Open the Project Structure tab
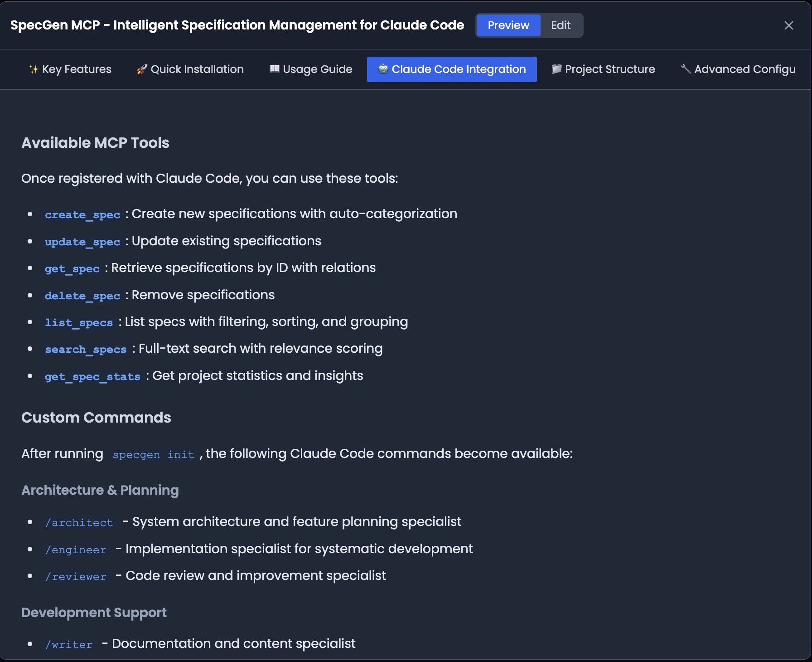 (603, 69)
